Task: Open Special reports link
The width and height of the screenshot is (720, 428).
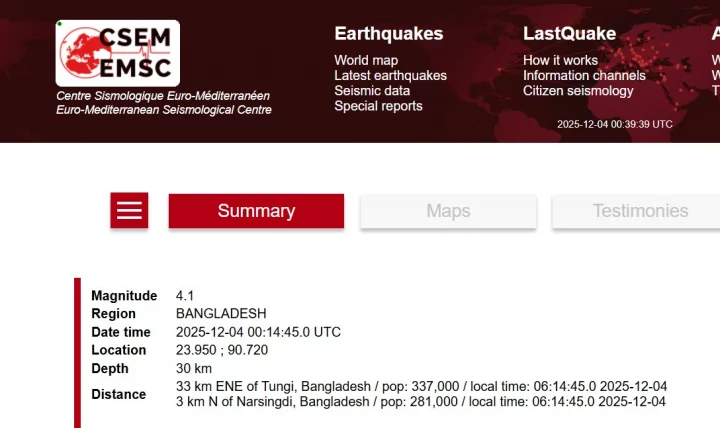Action: point(378,106)
